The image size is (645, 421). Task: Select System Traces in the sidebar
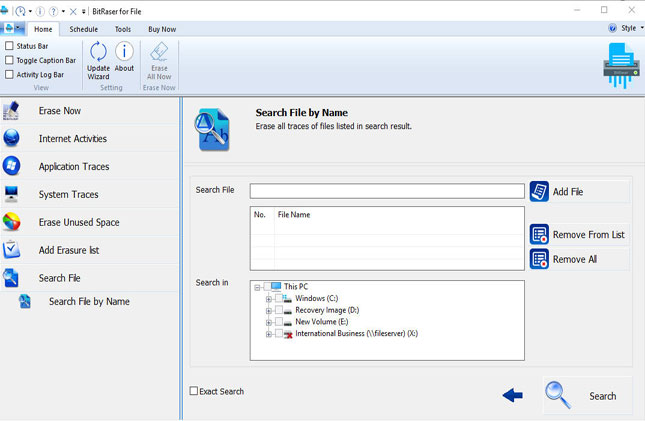[x=89, y=194]
